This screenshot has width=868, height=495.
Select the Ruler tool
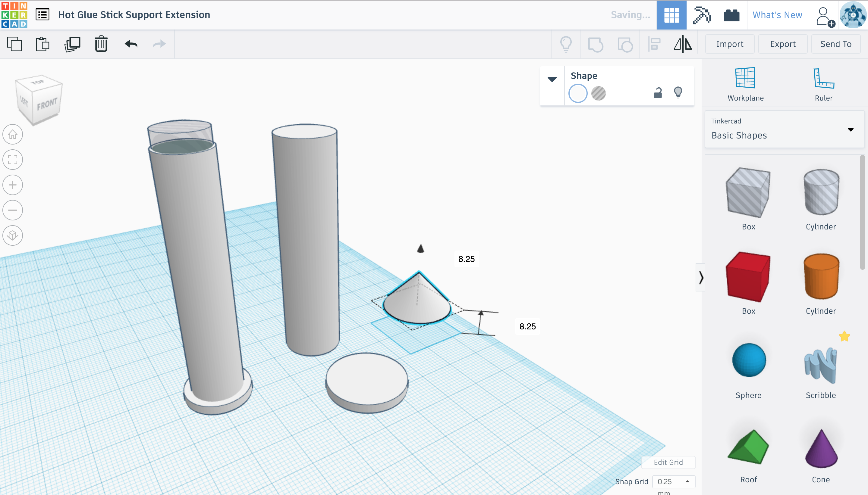click(823, 84)
